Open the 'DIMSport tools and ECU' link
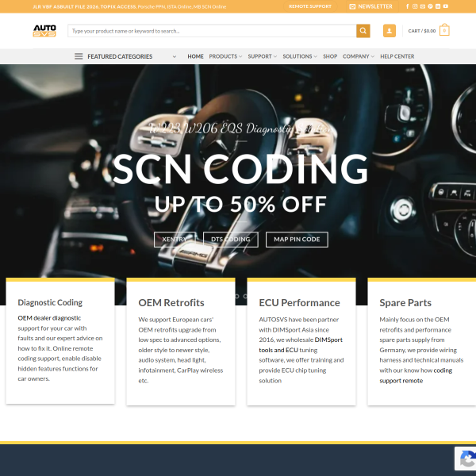Image resolution: width=476 pixels, height=476 pixels. (x=301, y=345)
